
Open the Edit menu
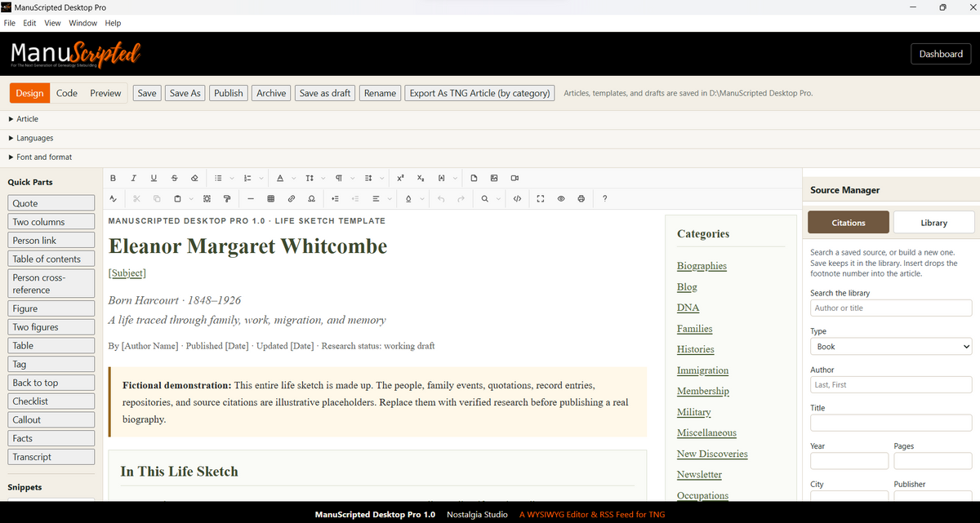[x=29, y=23]
